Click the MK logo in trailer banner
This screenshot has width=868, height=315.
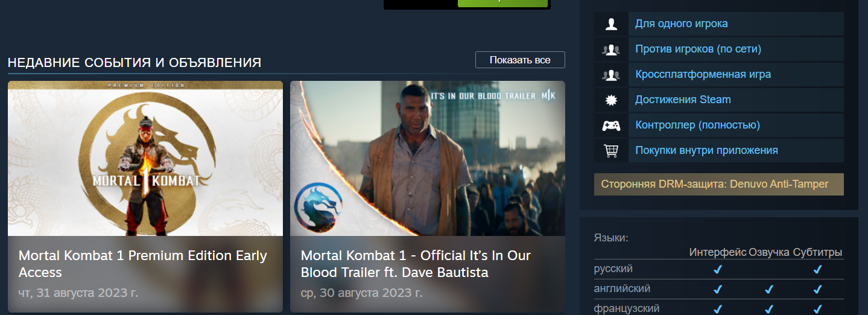[x=548, y=95]
